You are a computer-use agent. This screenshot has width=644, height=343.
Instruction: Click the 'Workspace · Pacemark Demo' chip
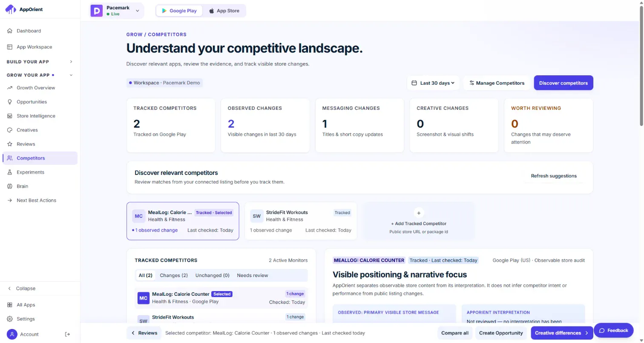pyautogui.click(x=164, y=83)
